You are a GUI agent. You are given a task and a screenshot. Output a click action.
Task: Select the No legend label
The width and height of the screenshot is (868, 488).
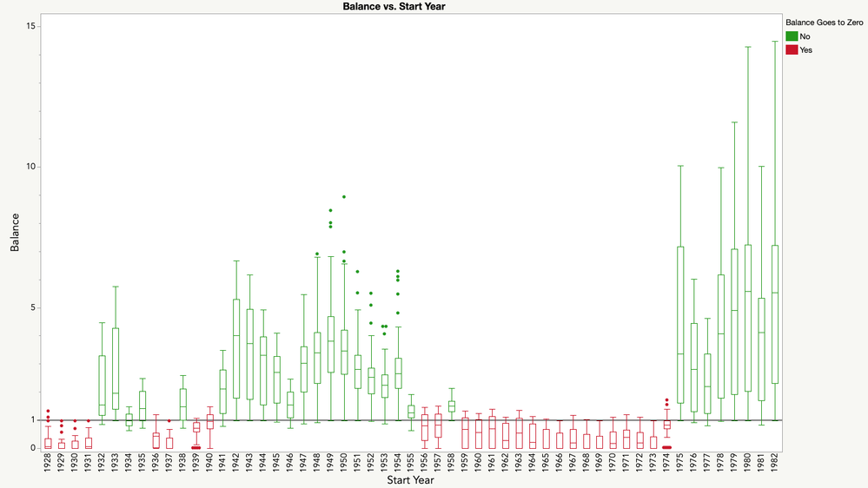pos(805,36)
